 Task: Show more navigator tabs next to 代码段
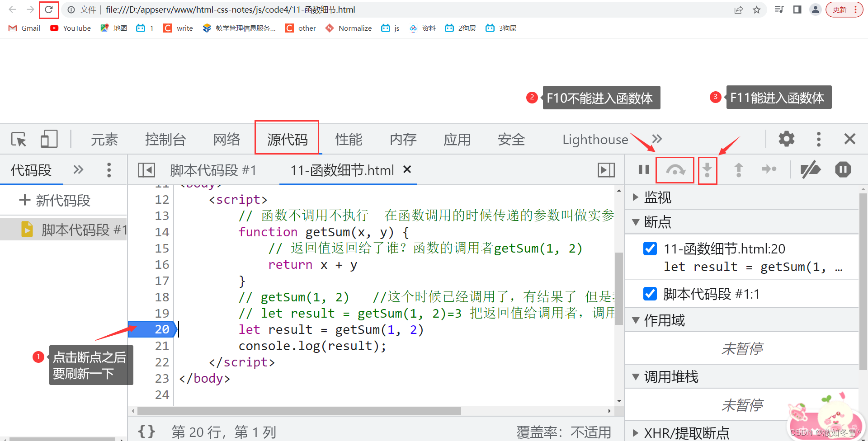point(78,170)
